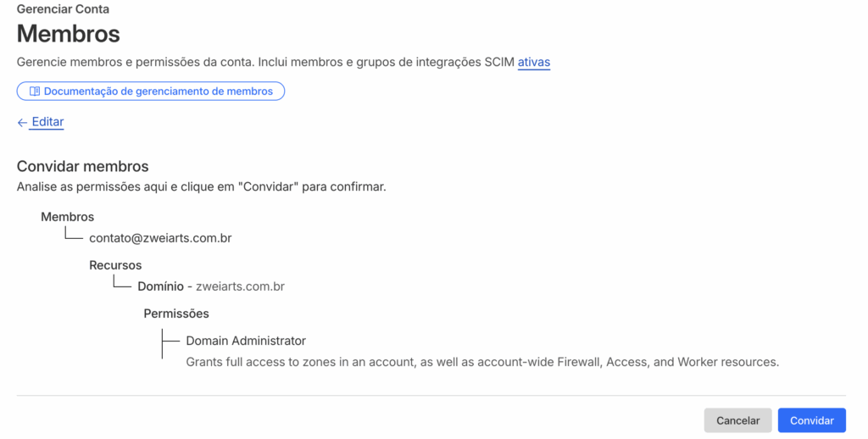Select the contato@zweiarts.com.br member entry
868x439 pixels.
pyautogui.click(x=160, y=238)
